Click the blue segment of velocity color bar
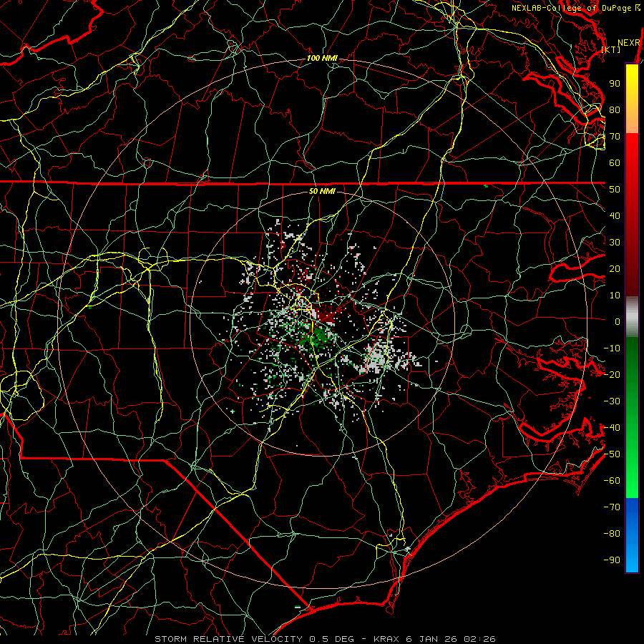This screenshot has width=644, height=644. [632, 535]
